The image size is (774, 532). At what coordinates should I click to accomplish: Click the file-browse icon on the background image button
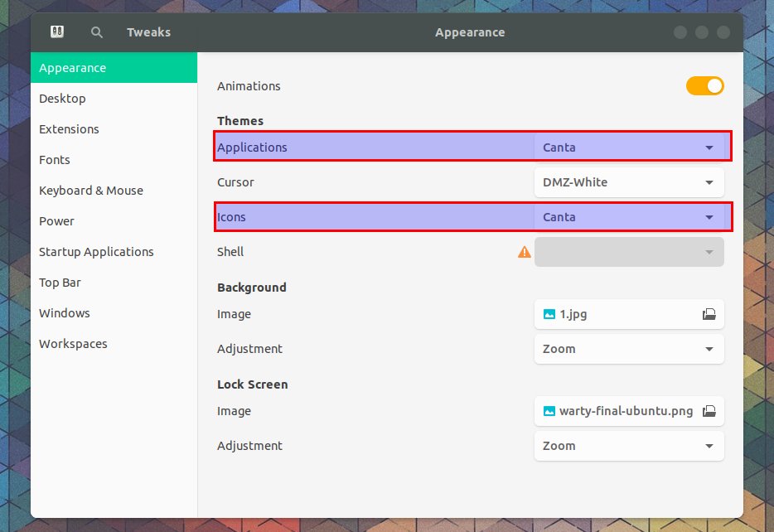709,314
